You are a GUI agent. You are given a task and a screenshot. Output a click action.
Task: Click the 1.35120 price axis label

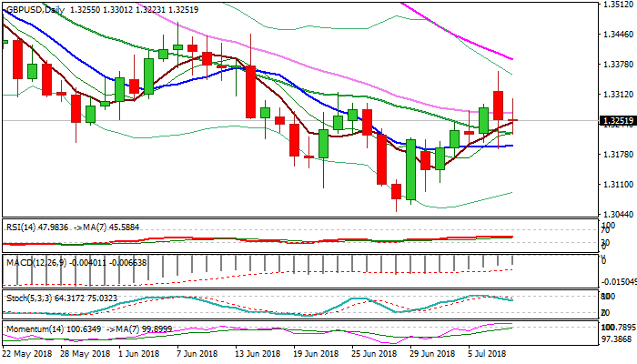618,5
